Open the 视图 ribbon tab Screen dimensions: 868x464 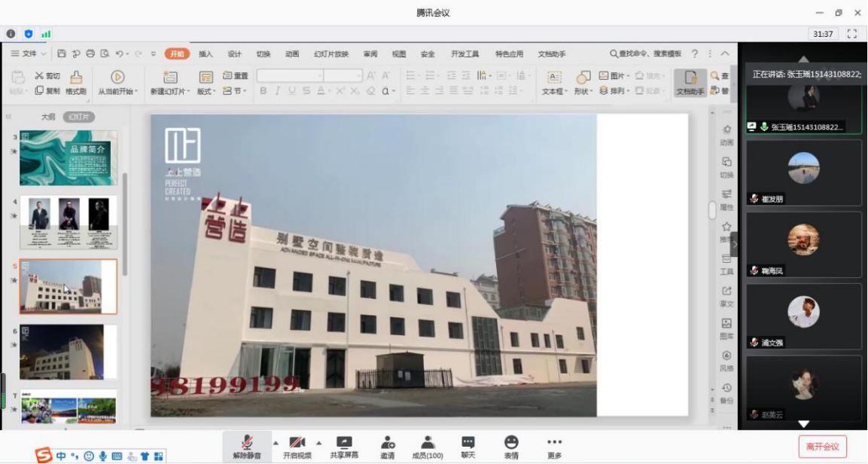coord(398,53)
